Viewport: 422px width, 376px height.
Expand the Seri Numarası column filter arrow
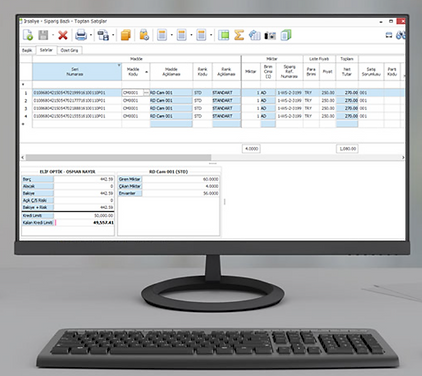[119, 65]
